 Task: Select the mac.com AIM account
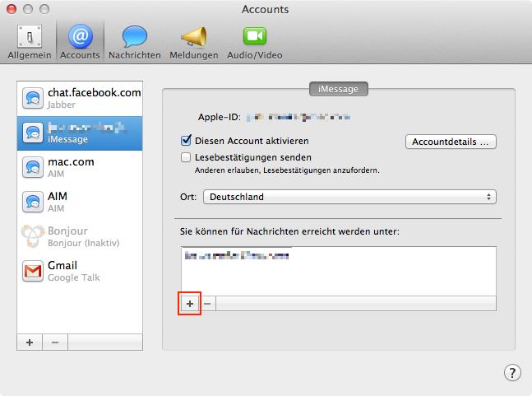(80, 167)
